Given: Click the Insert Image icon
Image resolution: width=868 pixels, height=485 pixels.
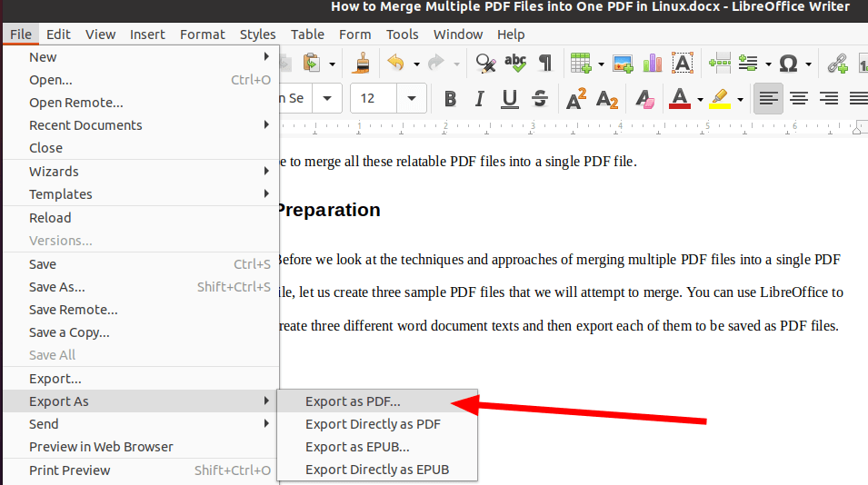Looking at the screenshot, I should point(623,64).
